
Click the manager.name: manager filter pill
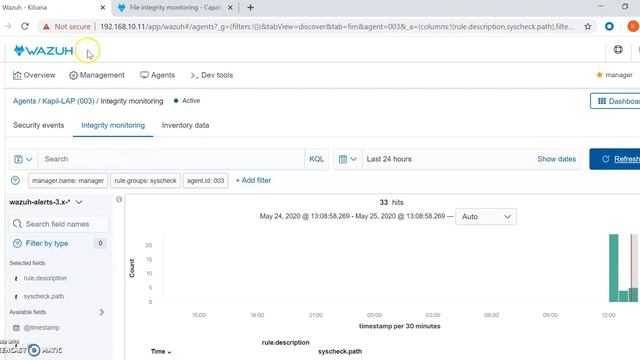tap(68, 180)
